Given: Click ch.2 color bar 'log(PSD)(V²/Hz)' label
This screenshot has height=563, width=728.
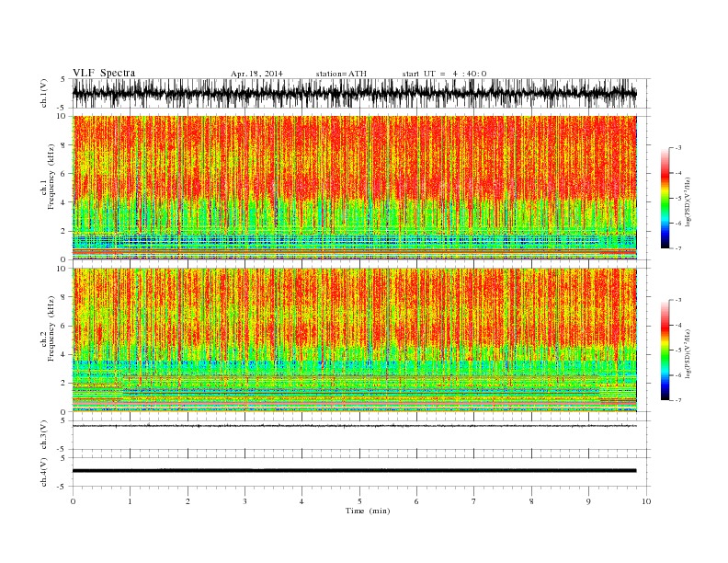Looking at the screenshot, I should (688, 353).
